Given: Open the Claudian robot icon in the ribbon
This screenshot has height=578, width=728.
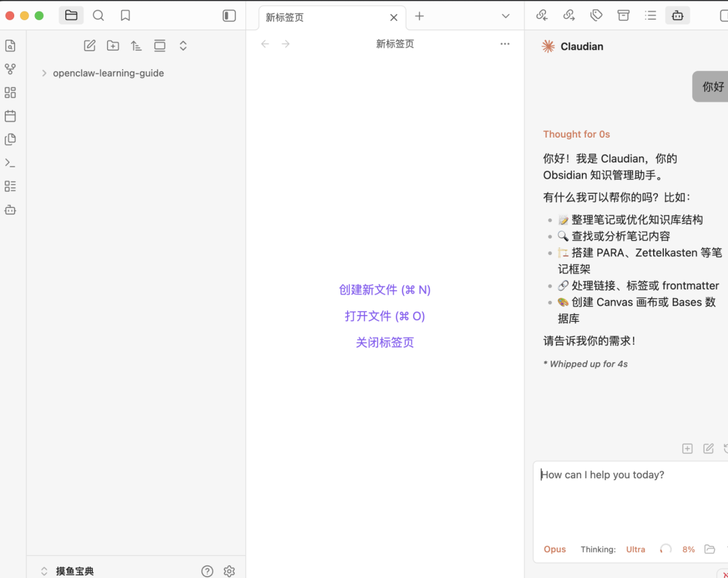Looking at the screenshot, I should [x=10, y=210].
